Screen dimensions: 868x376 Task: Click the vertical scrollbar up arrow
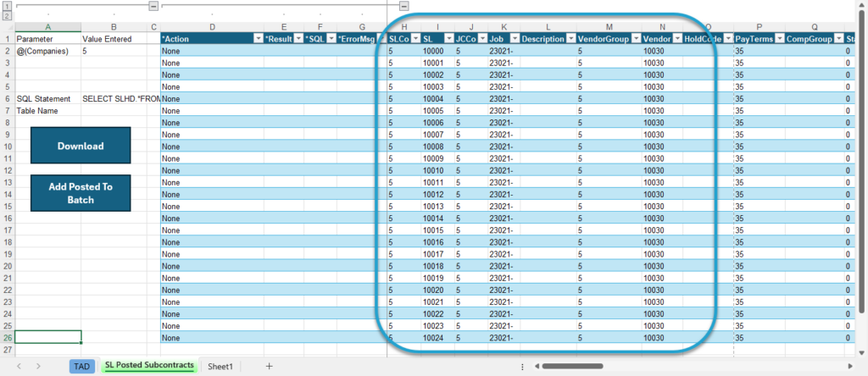pos(861,6)
